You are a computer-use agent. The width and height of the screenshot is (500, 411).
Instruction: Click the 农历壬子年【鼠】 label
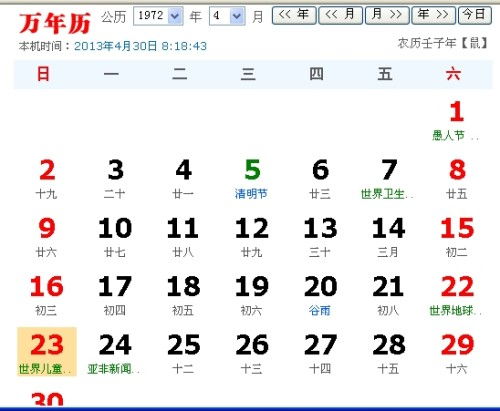coord(443,43)
